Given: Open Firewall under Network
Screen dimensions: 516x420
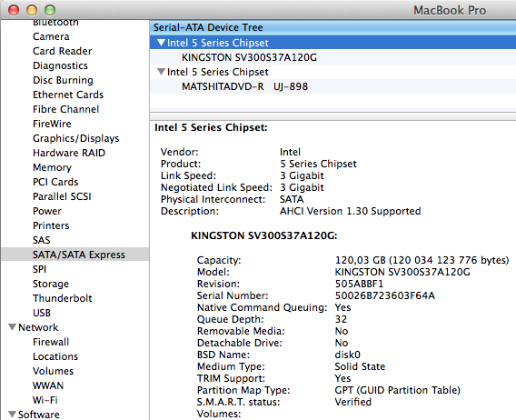Looking at the screenshot, I should click(x=51, y=342).
